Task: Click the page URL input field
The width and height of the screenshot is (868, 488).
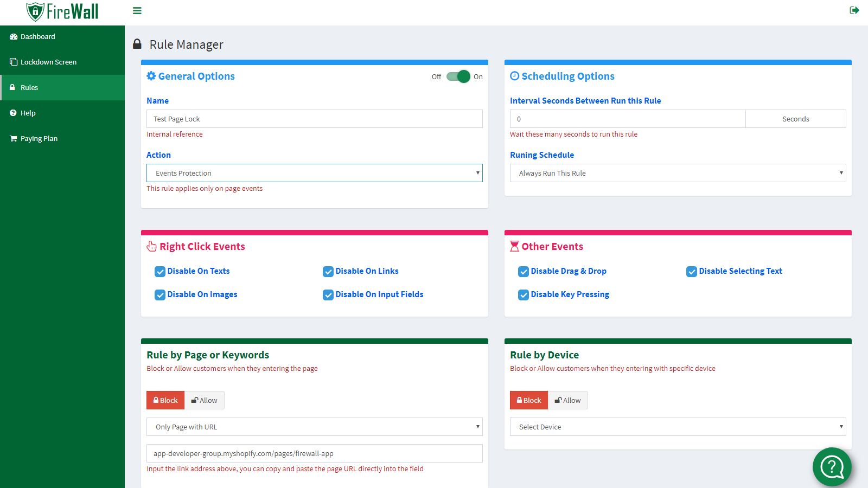Action: pos(314,453)
